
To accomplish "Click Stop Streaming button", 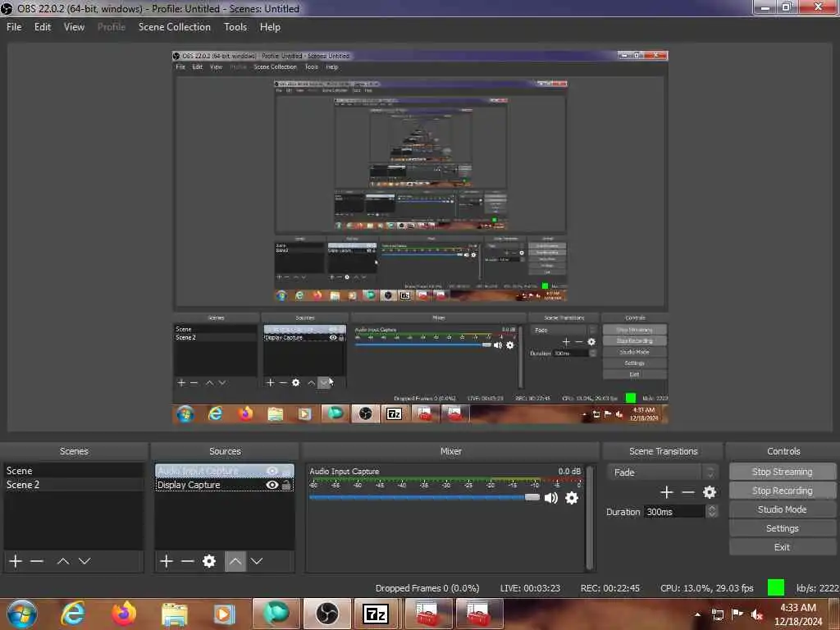I will tap(782, 472).
